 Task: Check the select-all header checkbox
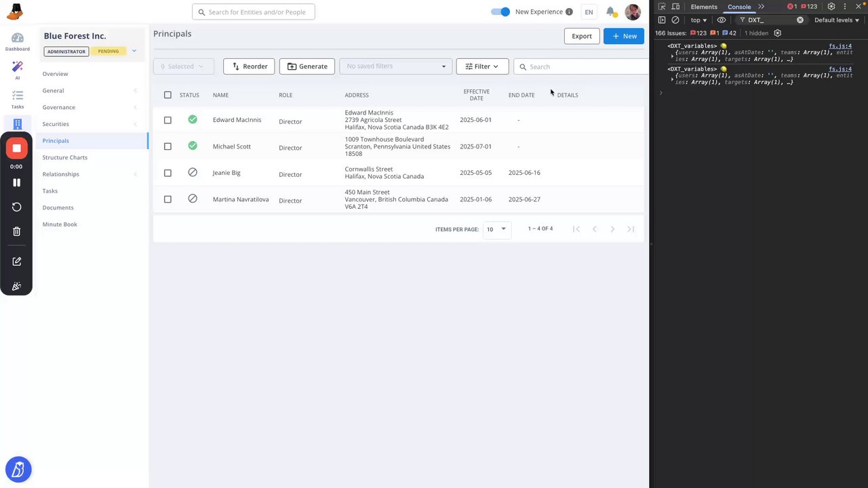point(167,95)
